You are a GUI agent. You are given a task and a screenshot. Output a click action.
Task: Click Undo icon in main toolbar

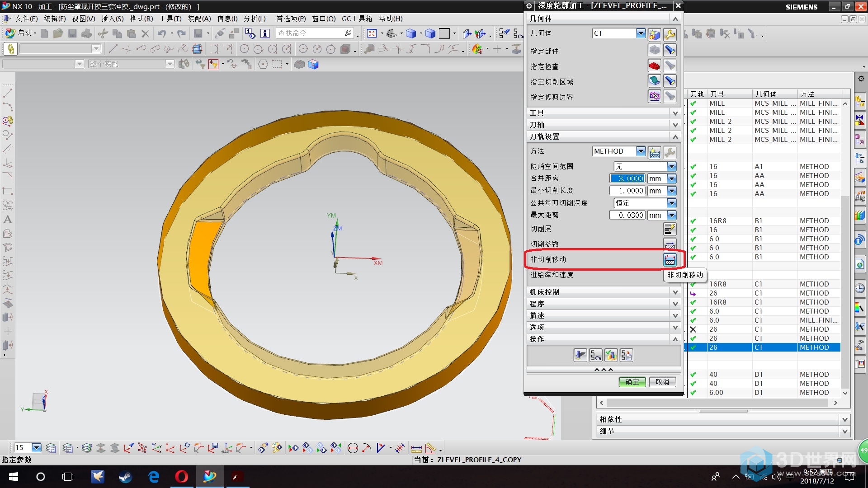(x=162, y=33)
